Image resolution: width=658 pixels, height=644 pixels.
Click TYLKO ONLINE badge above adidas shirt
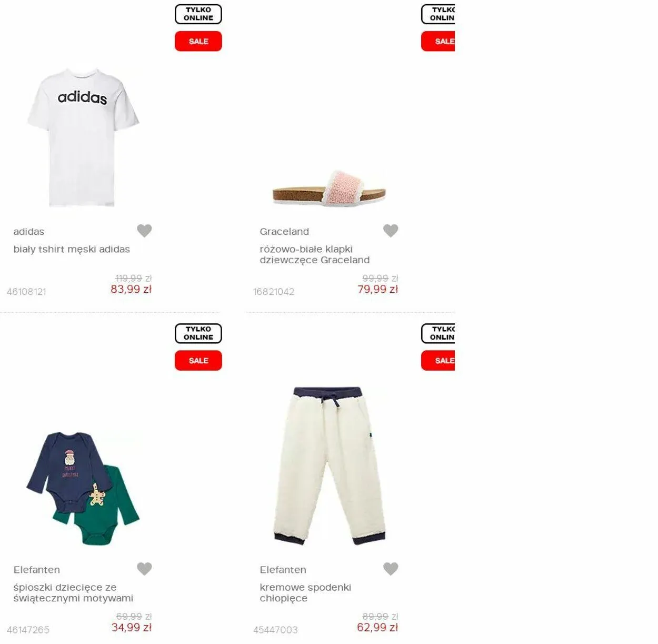198,14
